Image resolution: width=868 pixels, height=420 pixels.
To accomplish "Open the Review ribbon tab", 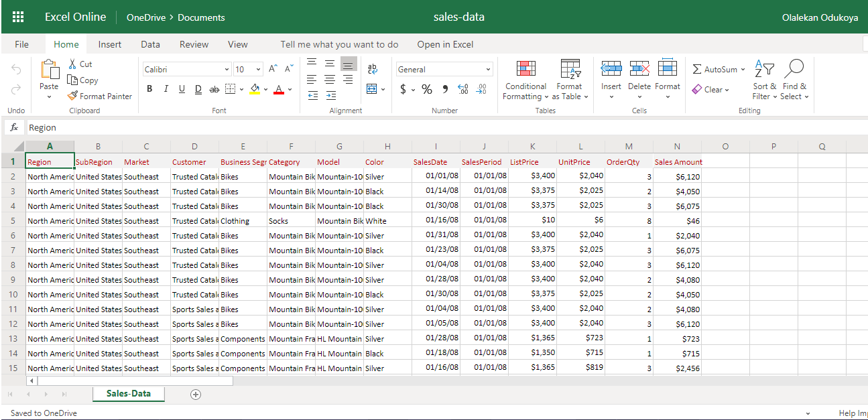I will [x=194, y=44].
